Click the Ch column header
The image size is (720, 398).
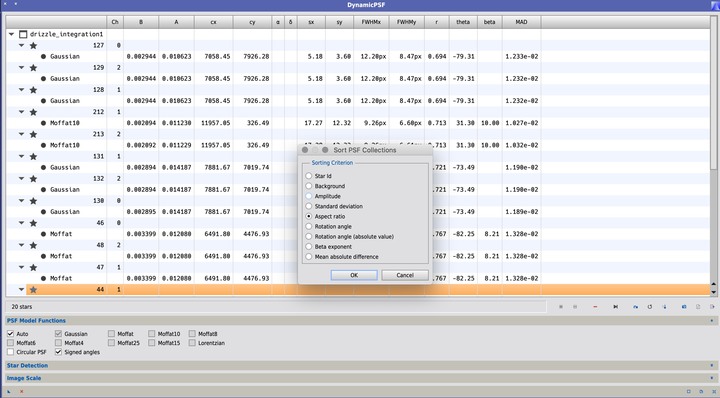(x=115, y=22)
